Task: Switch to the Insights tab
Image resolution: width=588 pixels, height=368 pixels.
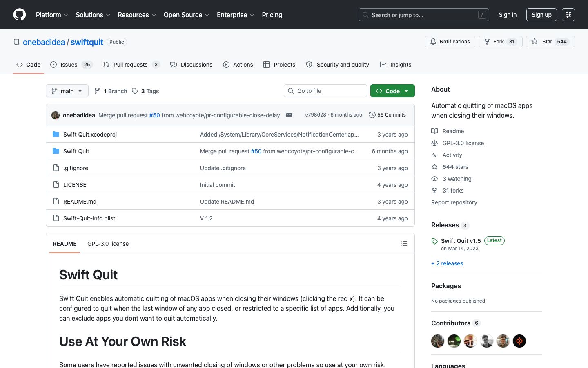Action: tap(396, 65)
